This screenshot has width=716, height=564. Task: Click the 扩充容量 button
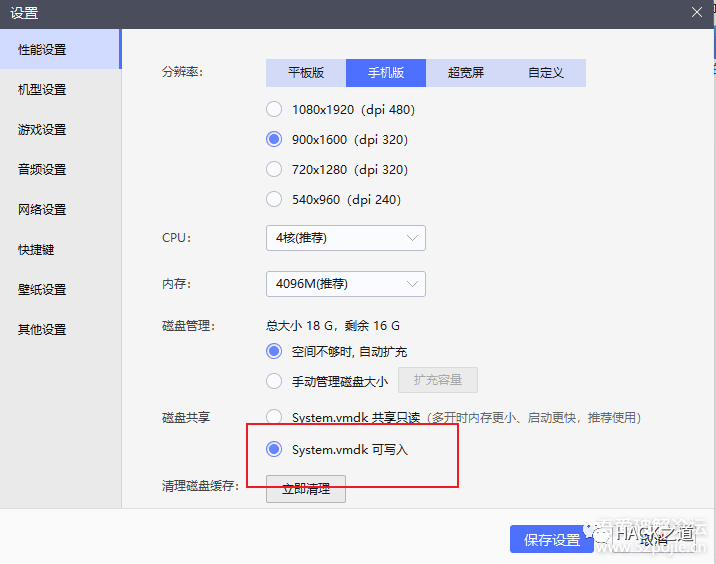[x=438, y=380]
